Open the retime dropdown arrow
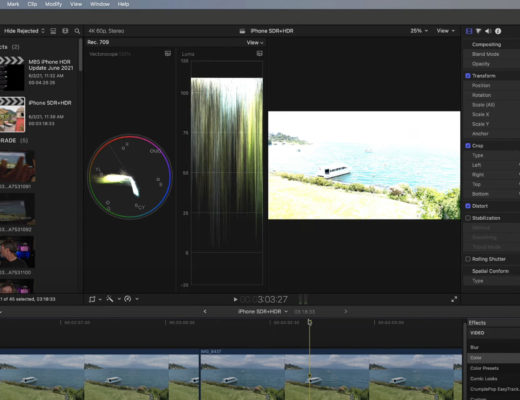Screen dimensions: 520x400 [137, 299]
